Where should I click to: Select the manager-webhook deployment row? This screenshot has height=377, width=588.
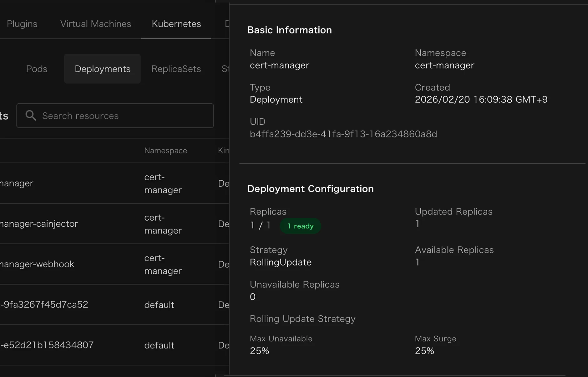[114, 264]
